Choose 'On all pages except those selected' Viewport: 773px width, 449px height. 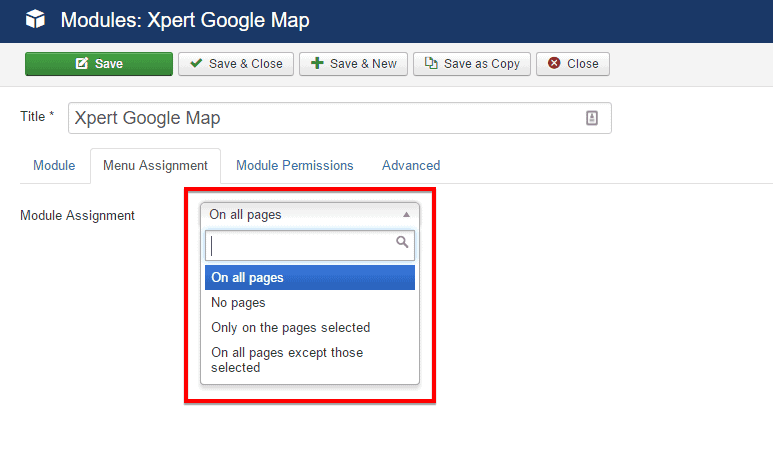click(x=310, y=360)
